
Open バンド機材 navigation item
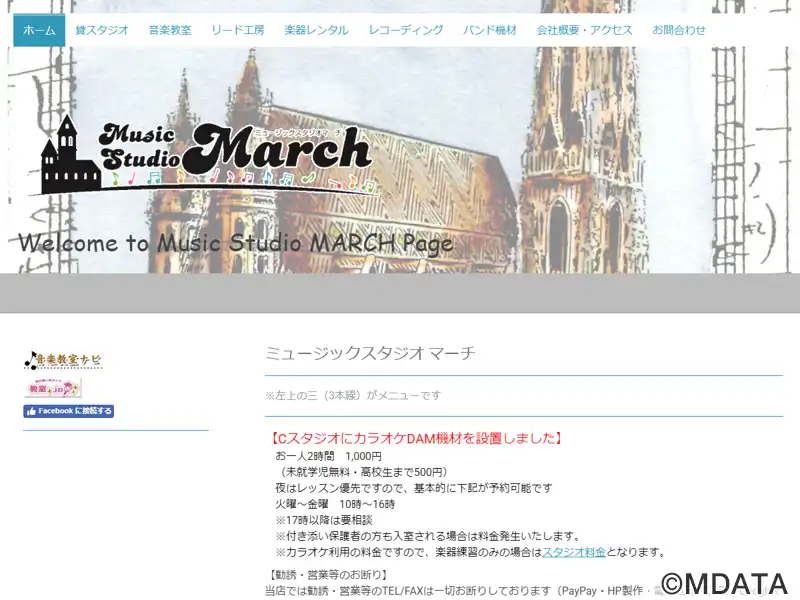click(x=490, y=30)
